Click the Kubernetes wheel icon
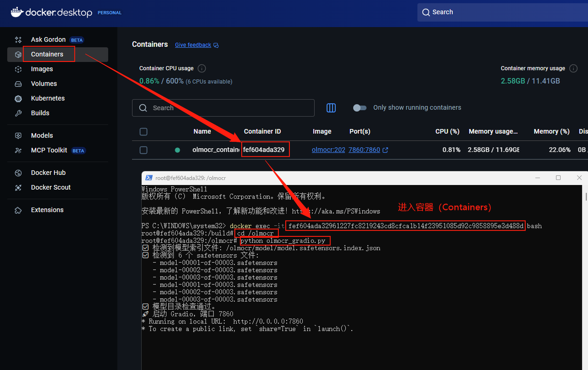 pos(18,99)
